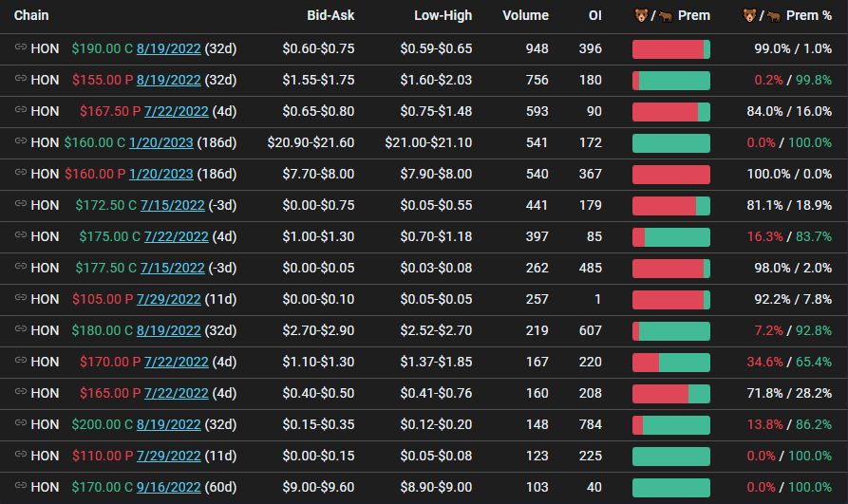848x504 pixels.
Task: Open 8/19/2022 expiry link on $190.00 C row
Action: pyautogui.click(x=169, y=48)
